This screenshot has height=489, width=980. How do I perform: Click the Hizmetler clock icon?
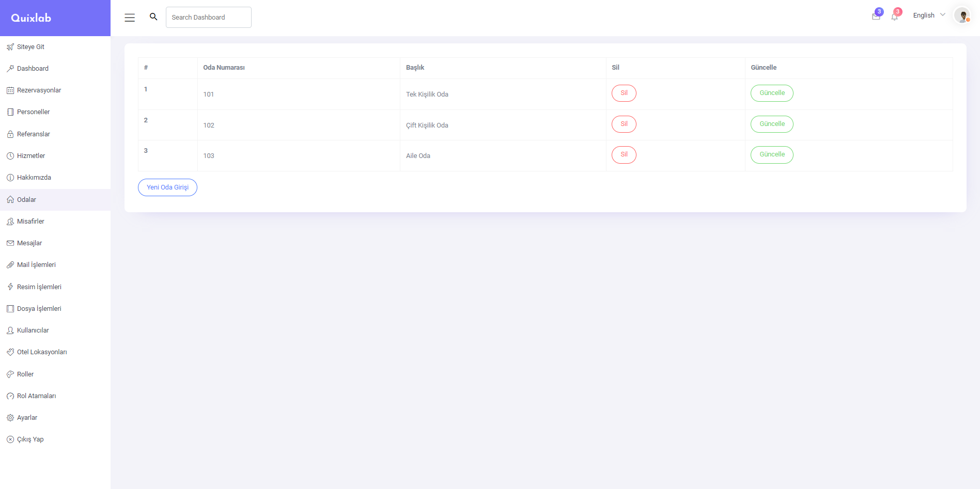point(10,156)
